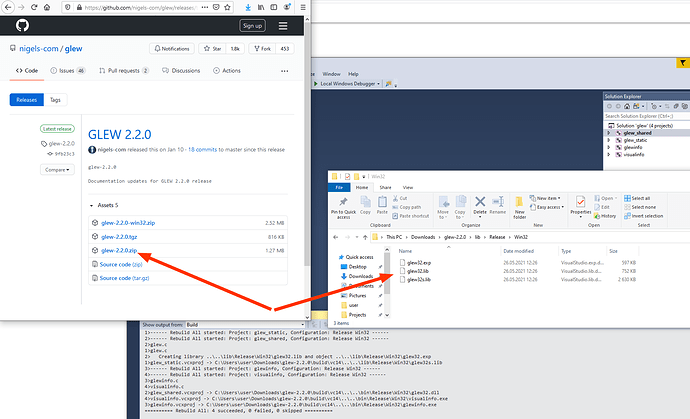Image resolution: width=690 pixels, height=419 pixels.
Task: Click Select all in the Explorer ribbon
Action: 637,198
